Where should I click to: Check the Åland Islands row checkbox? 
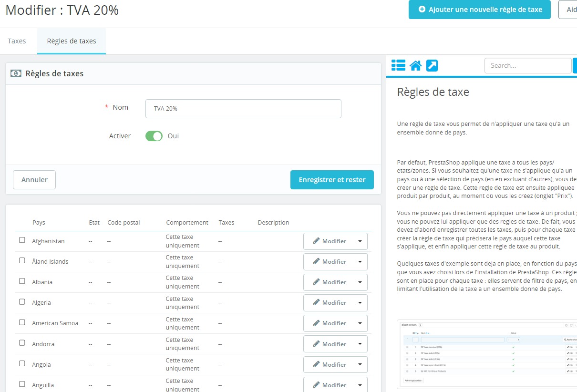point(22,261)
